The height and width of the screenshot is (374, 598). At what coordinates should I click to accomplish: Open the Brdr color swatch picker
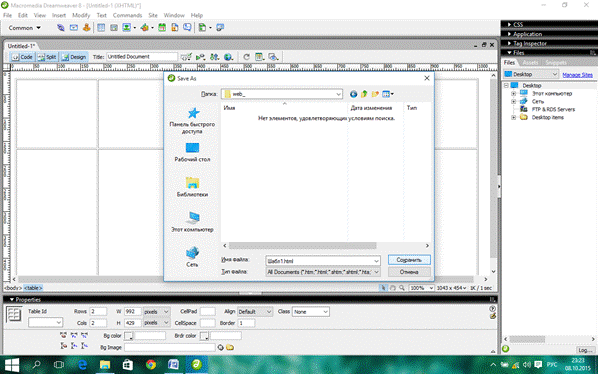click(x=204, y=336)
